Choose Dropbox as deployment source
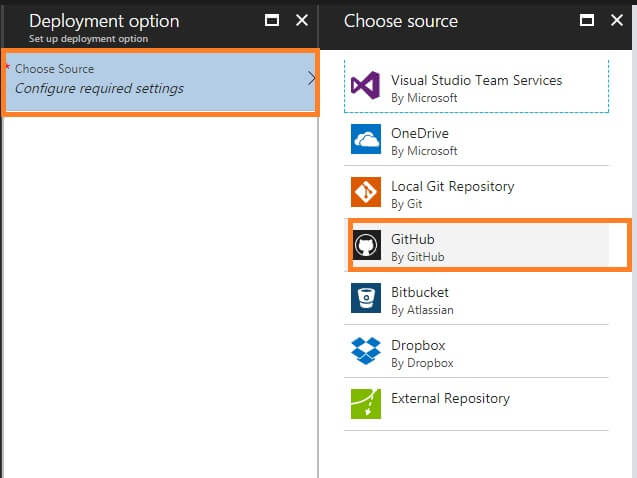 click(476, 351)
